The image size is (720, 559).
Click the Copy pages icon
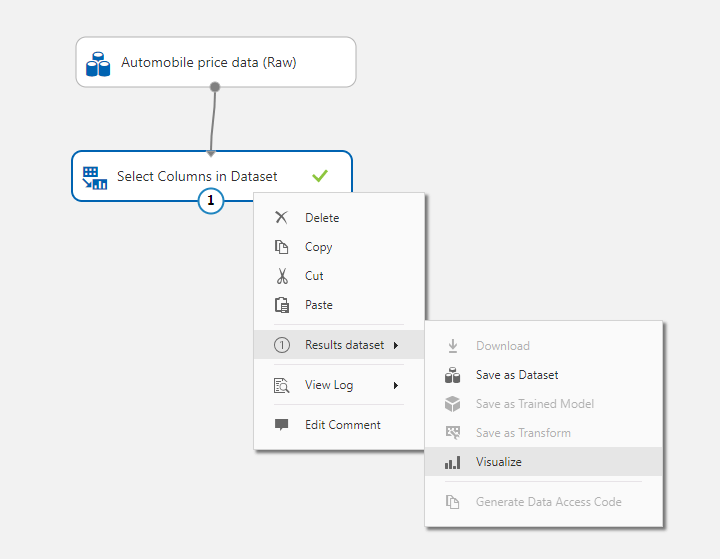[281, 247]
